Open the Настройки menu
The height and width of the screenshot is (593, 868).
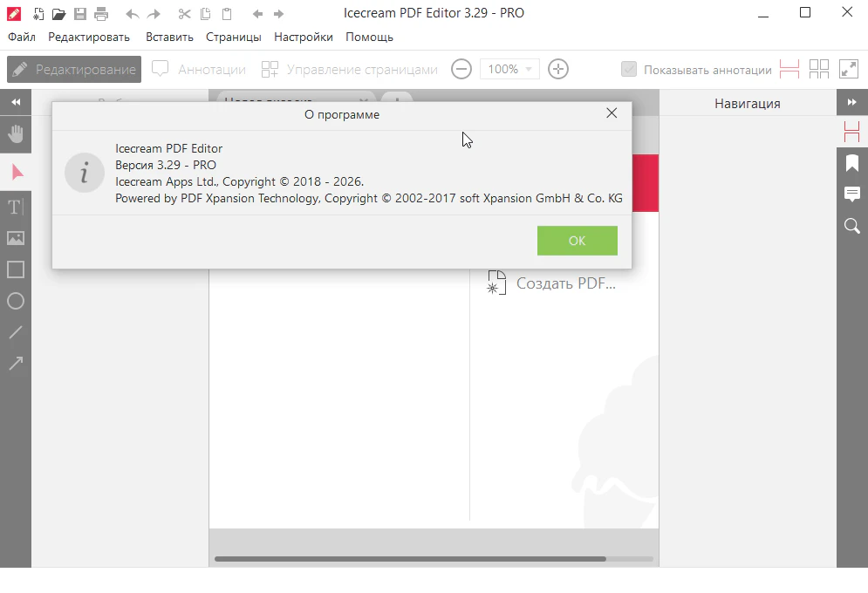click(303, 37)
